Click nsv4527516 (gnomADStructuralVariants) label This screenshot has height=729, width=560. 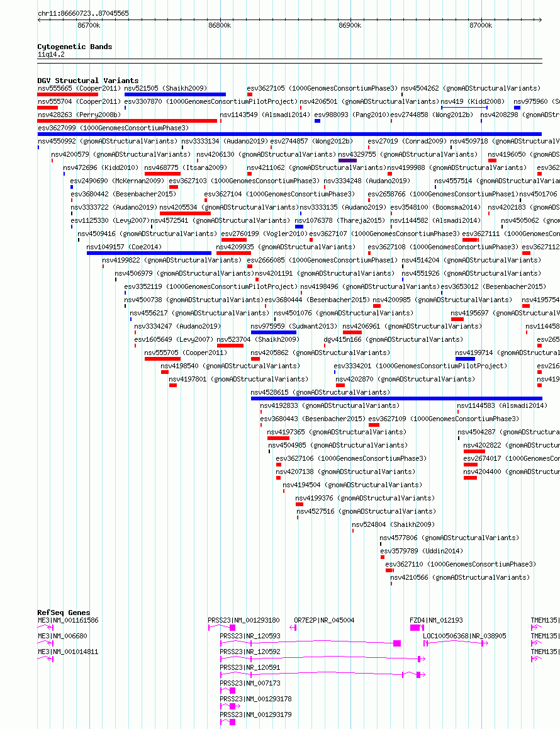tap(366, 511)
